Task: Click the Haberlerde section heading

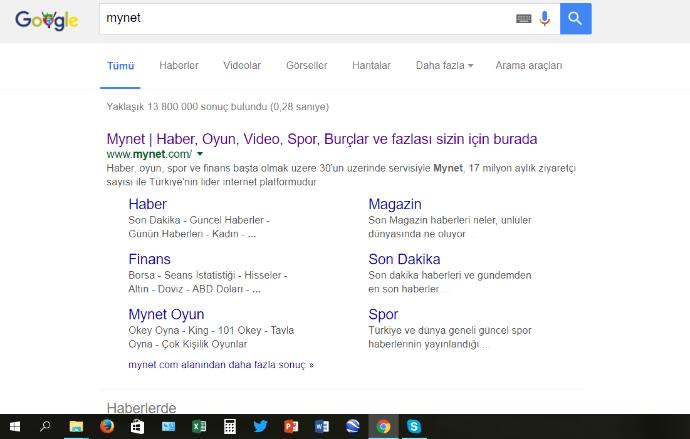Action: (141, 407)
